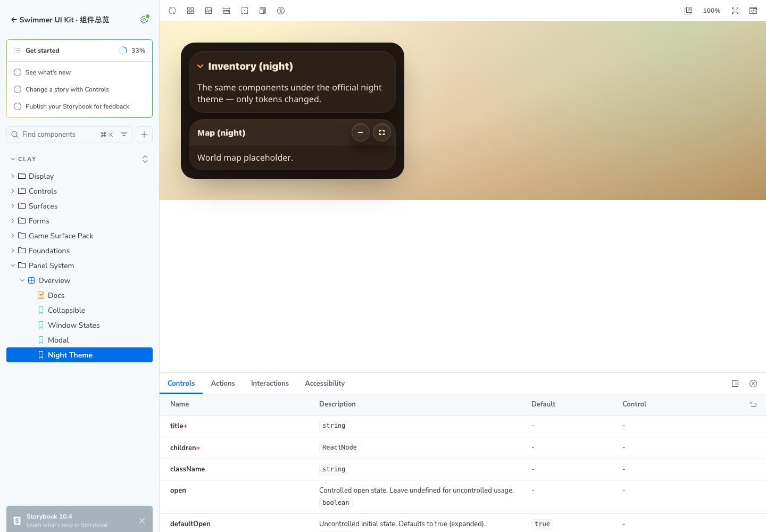Check off Publish your Storybook for feedback
766x532 pixels.
pyautogui.click(x=18, y=106)
